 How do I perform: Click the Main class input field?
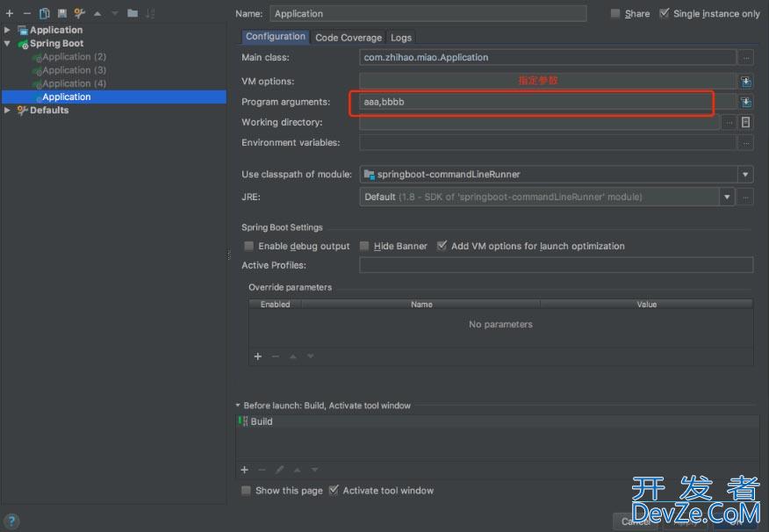[x=548, y=57]
